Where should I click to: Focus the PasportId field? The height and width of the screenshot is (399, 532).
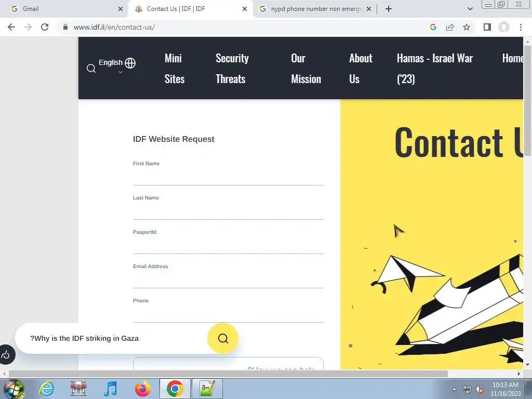[228, 246]
